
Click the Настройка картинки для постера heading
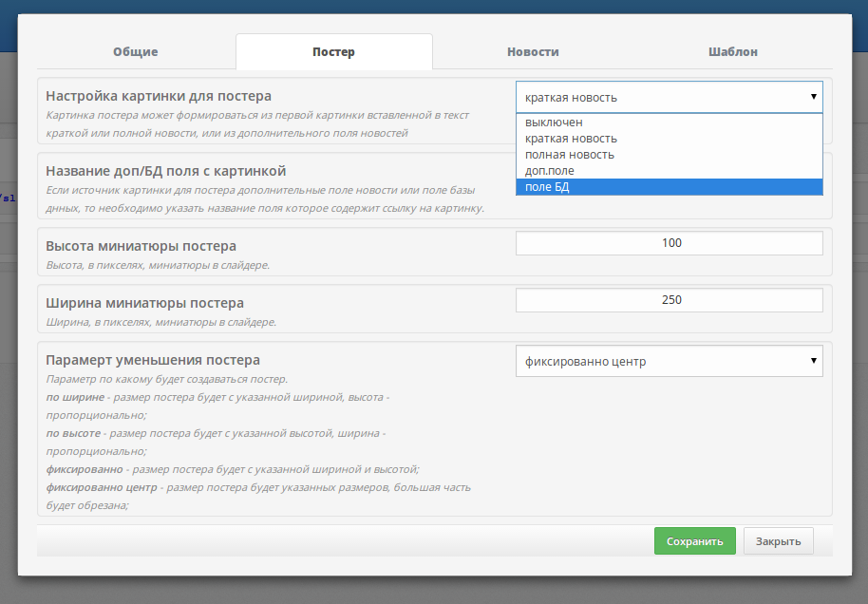click(159, 96)
